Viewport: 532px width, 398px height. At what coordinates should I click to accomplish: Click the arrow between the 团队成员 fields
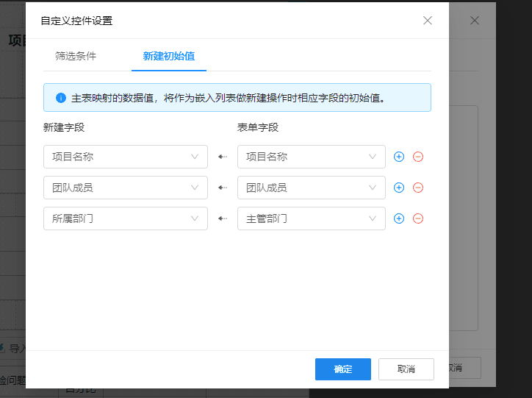click(x=223, y=188)
